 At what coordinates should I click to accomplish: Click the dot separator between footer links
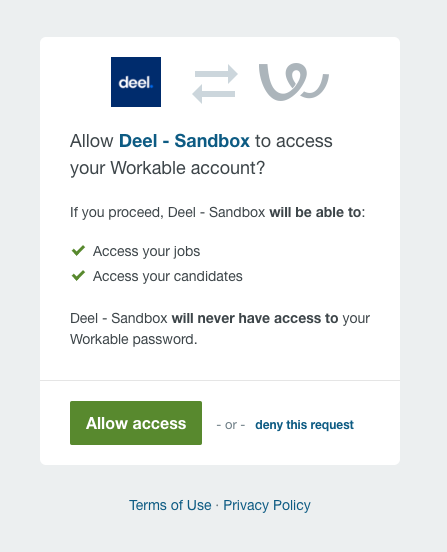(217, 506)
